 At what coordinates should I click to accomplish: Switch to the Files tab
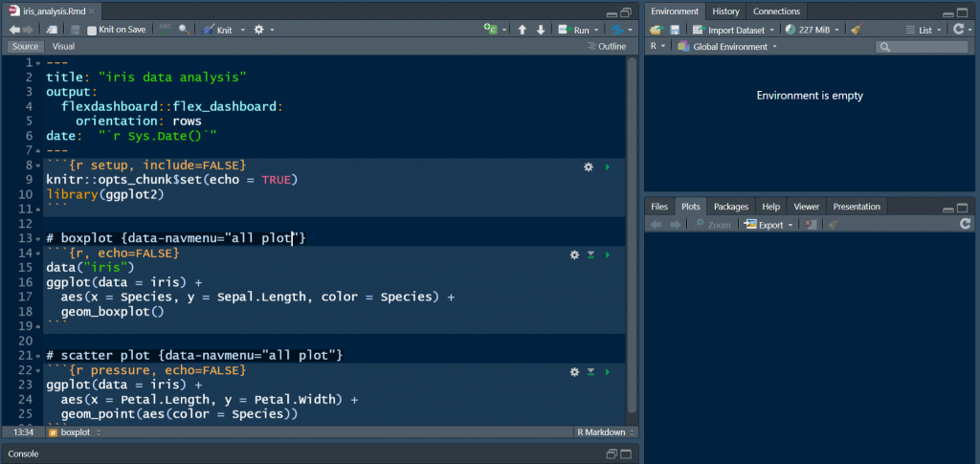[x=659, y=207]
